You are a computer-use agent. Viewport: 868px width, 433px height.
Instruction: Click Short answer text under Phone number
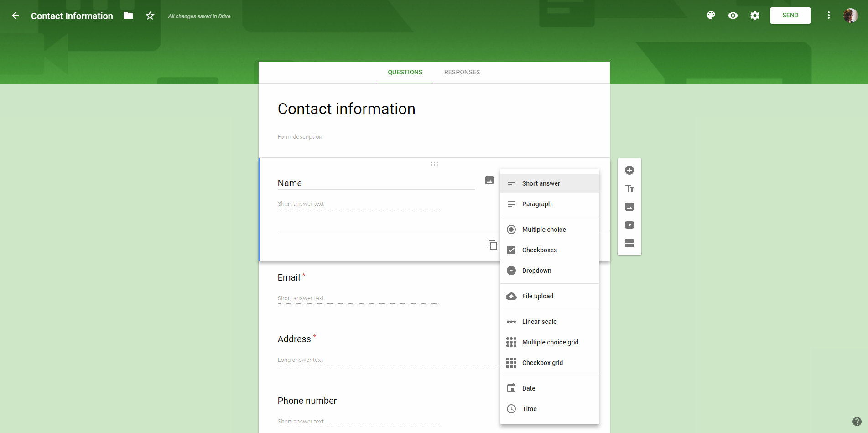pyautogui.click(x=301, y=422)
